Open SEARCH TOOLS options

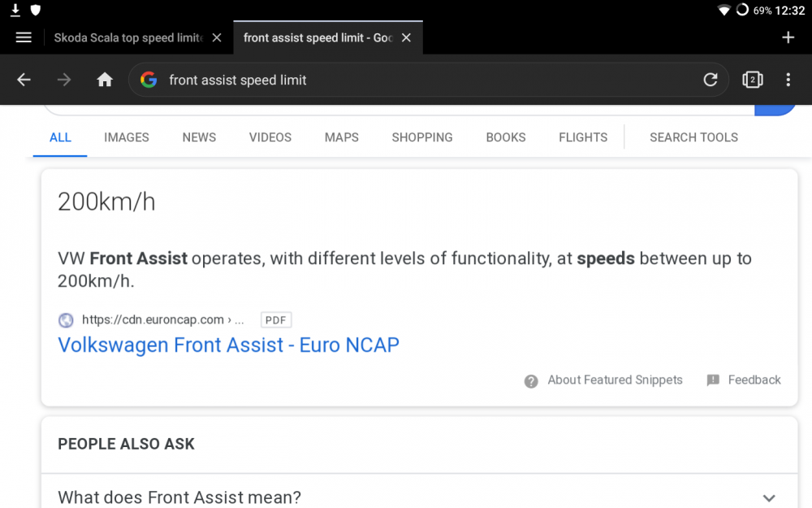tap(693, 137)
